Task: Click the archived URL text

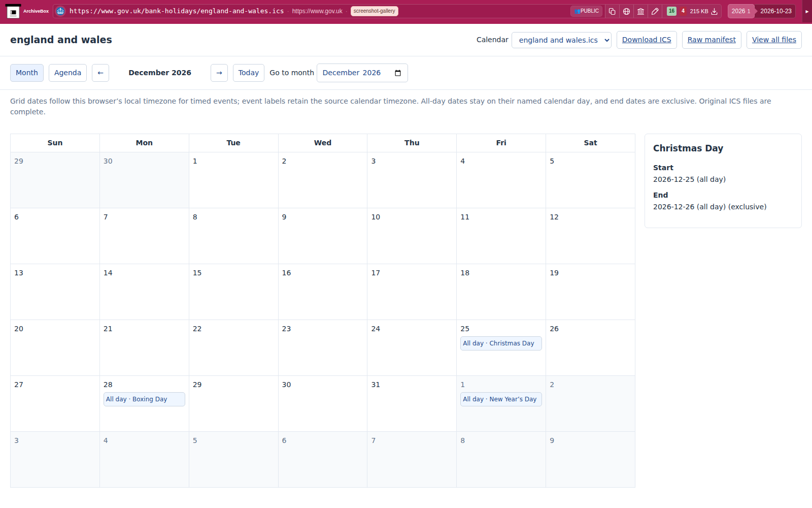Action: pyautogui.click(x=177, y=11)
